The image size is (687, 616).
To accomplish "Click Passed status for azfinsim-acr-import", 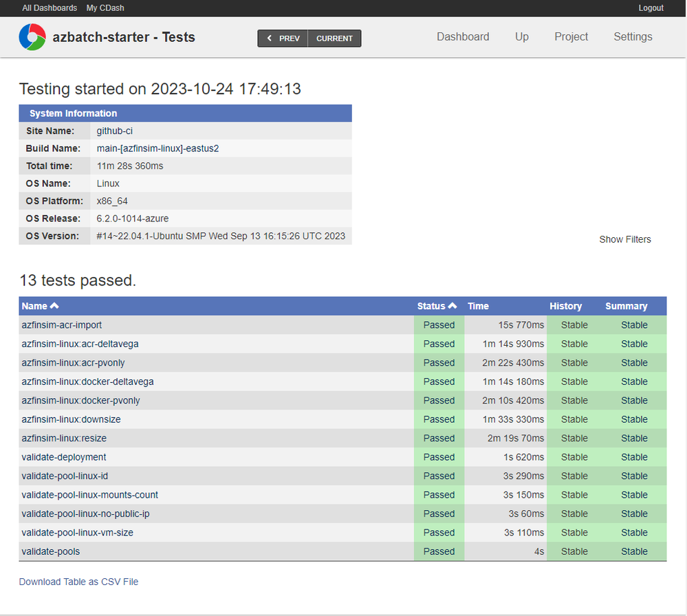I will [x=439, y=325].
